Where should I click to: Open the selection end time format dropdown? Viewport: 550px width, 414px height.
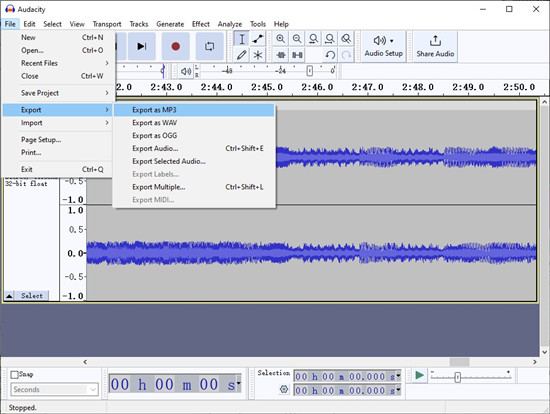(398, 390)
